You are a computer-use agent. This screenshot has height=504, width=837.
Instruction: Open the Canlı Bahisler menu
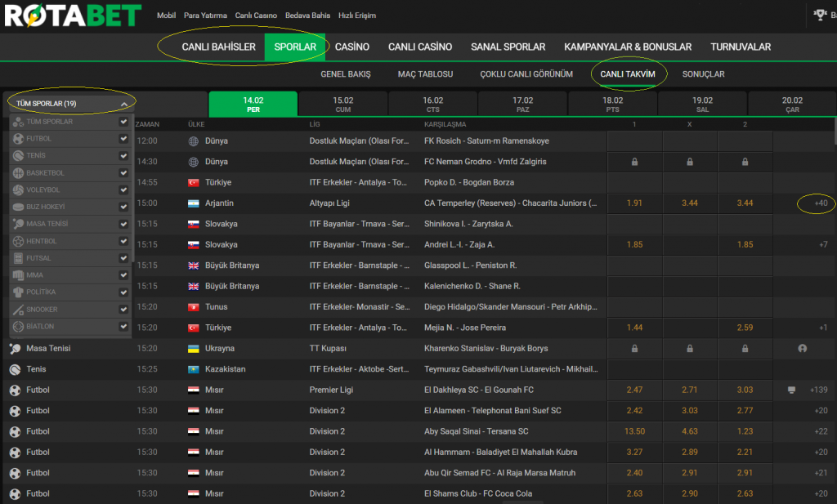click(x=218, y=47)
